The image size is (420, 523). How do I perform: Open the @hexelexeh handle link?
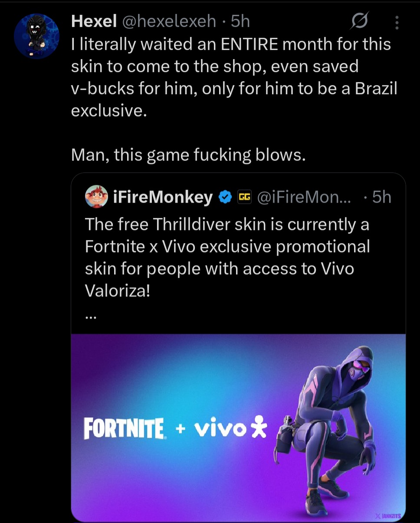(x=169, y=21)
